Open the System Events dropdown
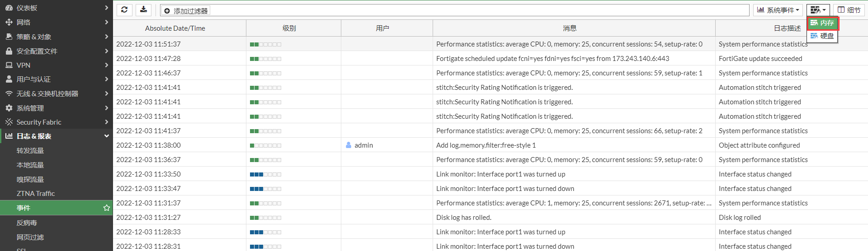 click(x=778, y=10)
